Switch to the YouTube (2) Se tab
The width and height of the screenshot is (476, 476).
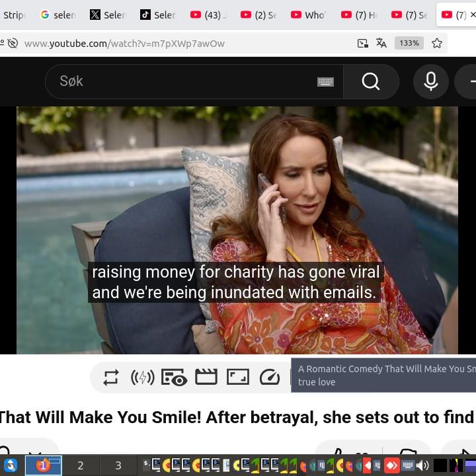(x=258, y=15)
